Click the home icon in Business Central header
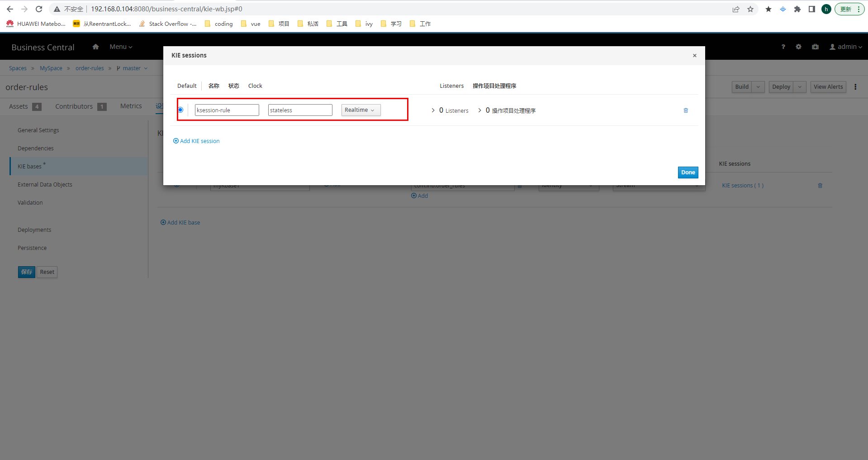The width and height of the screenshot is (868, 460). pyautogui.click(x=95, y=47)
